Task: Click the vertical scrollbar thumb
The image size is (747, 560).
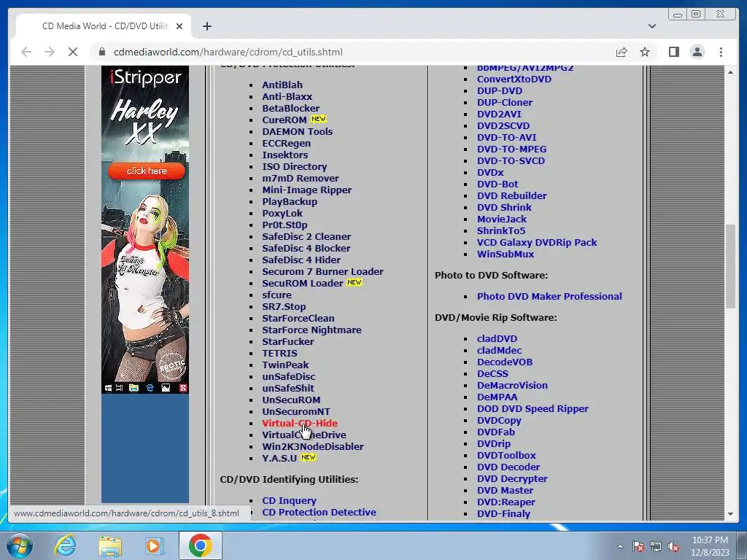Action: (730, 266)
